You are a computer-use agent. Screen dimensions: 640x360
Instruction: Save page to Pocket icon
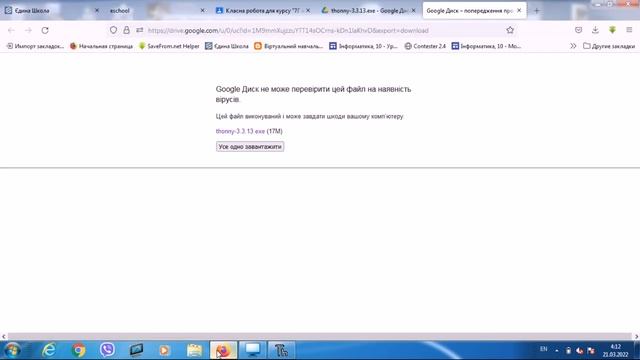click(x=578, y=30)
